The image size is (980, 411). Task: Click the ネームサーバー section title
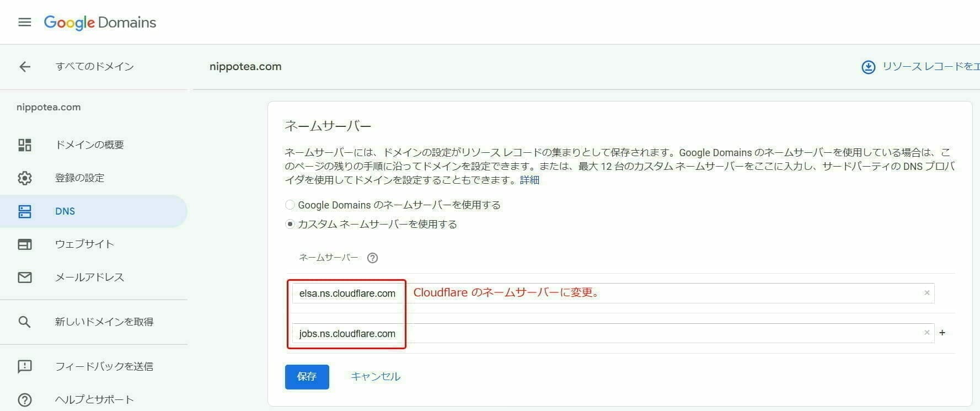pos(328,126)
